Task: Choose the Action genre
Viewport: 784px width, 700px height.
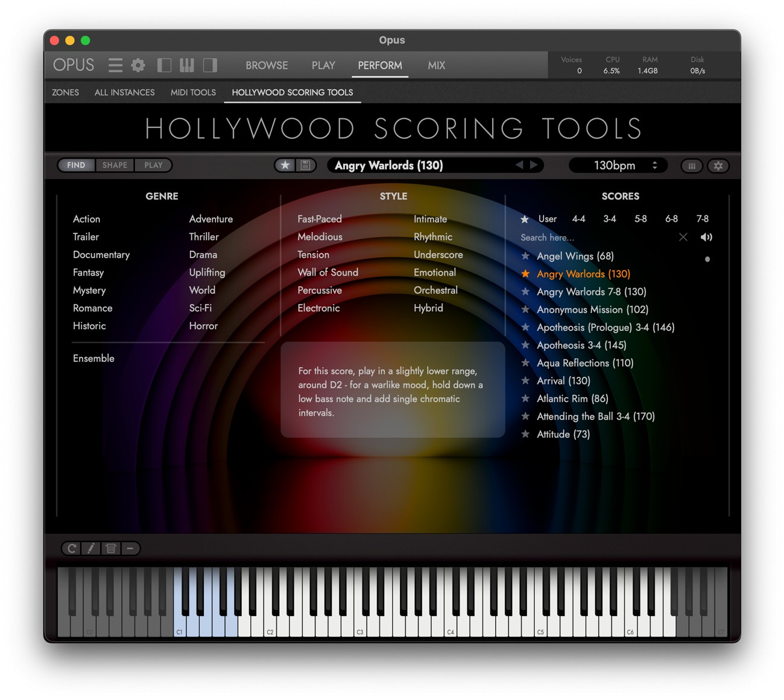Action: pyautogui.click(x=86, y=219)
